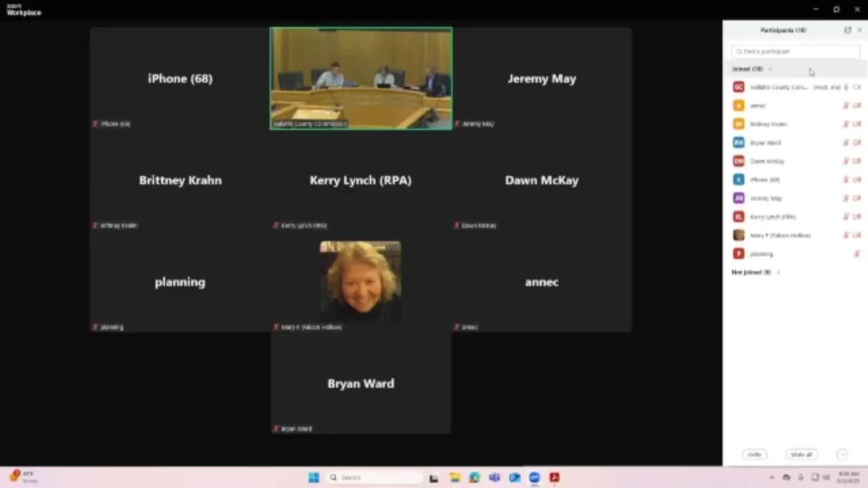The height and width of the screenshot is (488, 868).
Task: Open the more options menu beside Mute all
Action: tap(842, 455)
